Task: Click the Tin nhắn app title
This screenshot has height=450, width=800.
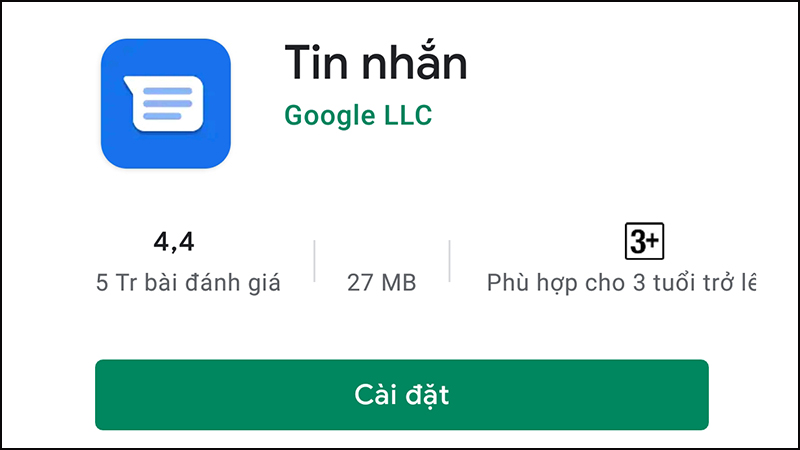Action: pyautogui.click(x=376, y=62)
